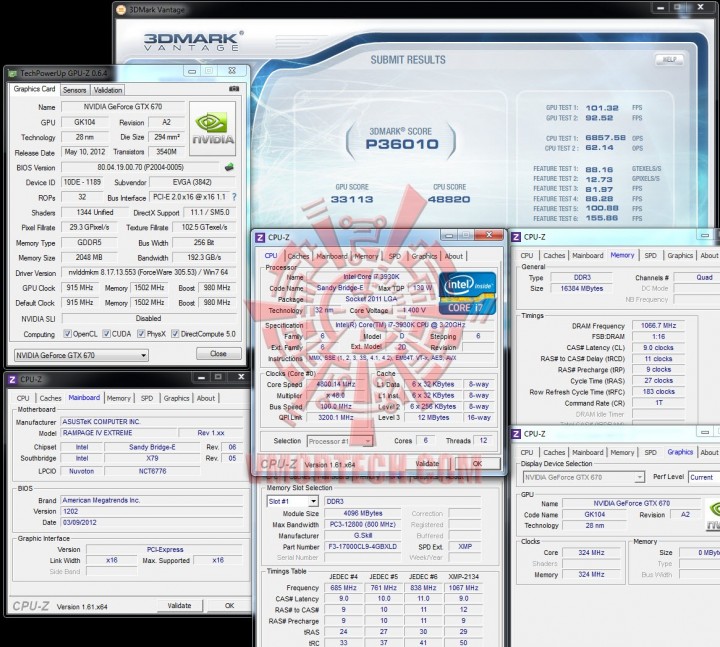Switch to the Validation tab in GPU-Z
The height and width of the screenshot is (647, 720).
[108, 90]
